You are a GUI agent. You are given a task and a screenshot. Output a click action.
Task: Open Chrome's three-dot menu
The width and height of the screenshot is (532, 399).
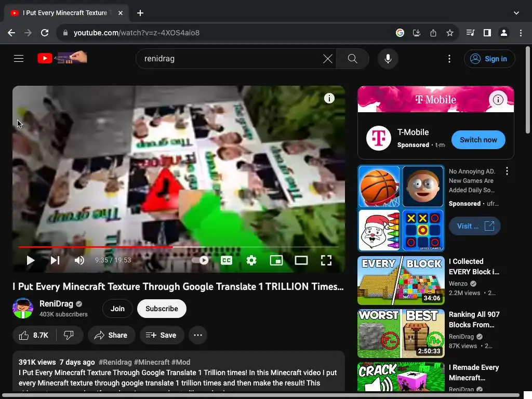click(x=521, y=33)
